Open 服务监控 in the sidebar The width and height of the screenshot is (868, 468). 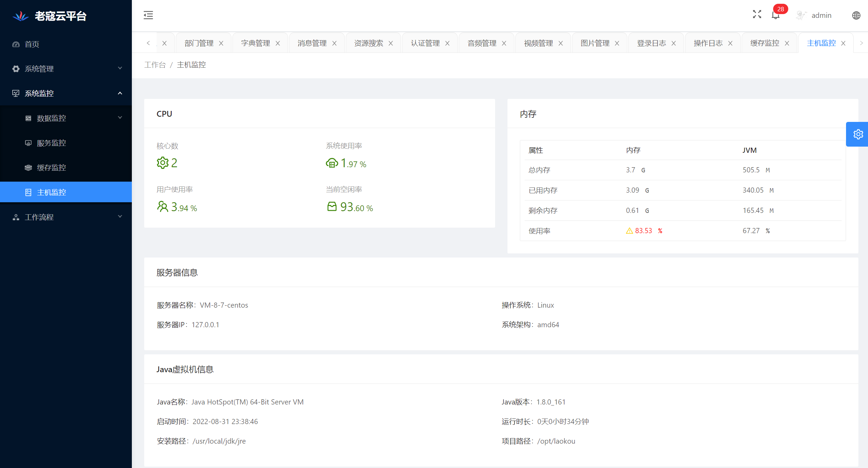(x=52, y=143)
